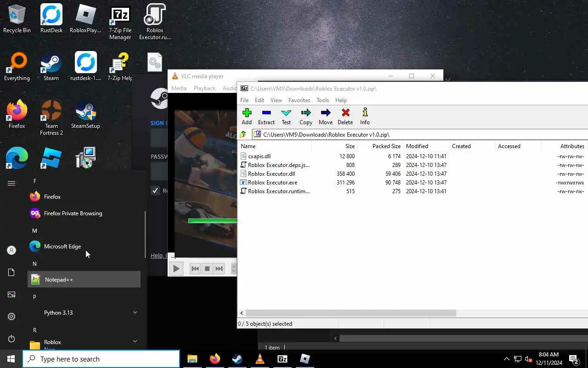This screenshot has width=588, height=368.
Task: Open the Tools menu in 7-Zip
Action: [322, 100]
